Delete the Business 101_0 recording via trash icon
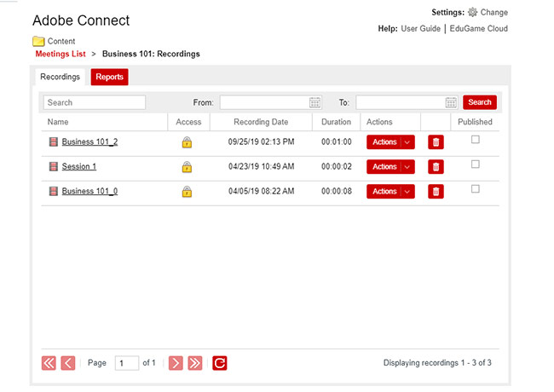 [x=436, y=192]
